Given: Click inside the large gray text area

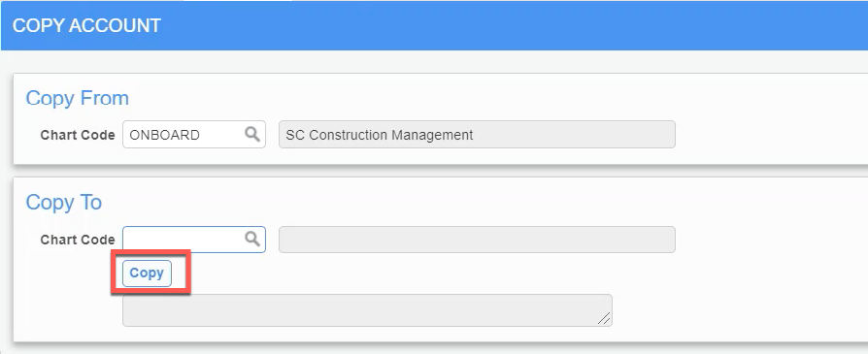Looking at the screenshot, I should pyautogui.click(x=367, y=310).
